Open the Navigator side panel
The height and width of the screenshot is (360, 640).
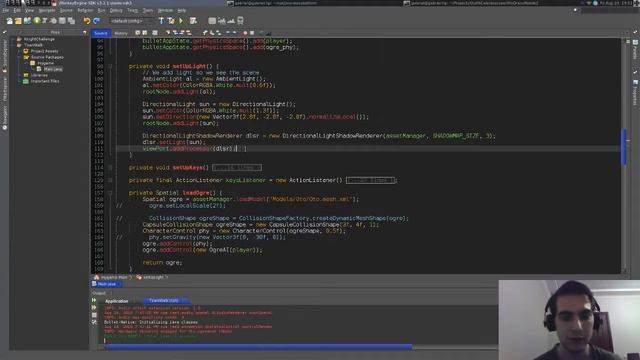(x=4, y=118)
